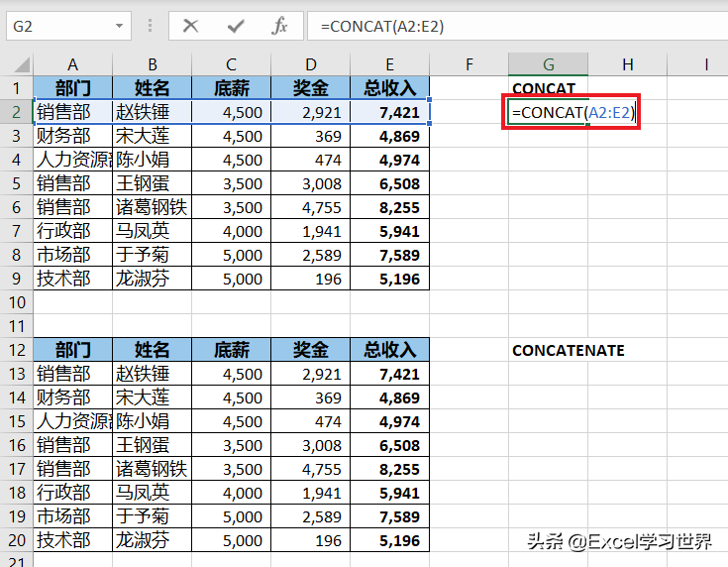Click cell 3,008 in row 5
The height and width of the screenshot is (567, 728).
311,183
